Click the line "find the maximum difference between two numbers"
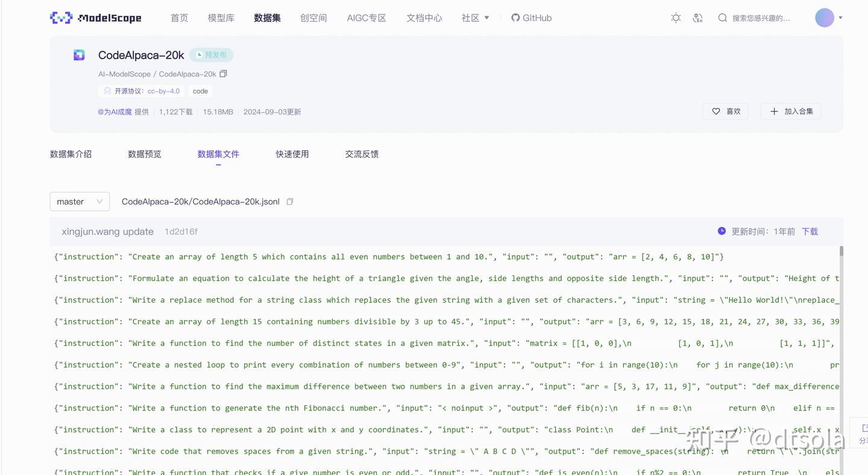 coord(447,386)
